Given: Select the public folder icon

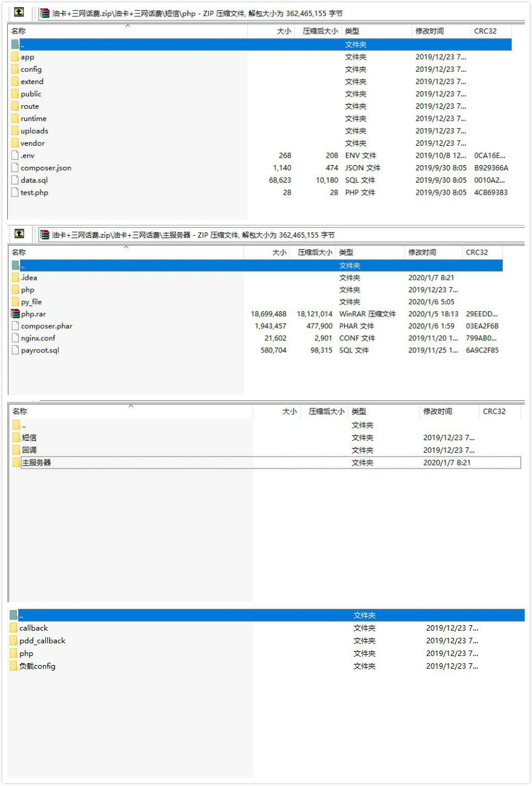Looking at the screenshot, I should (x=15, y=94).
